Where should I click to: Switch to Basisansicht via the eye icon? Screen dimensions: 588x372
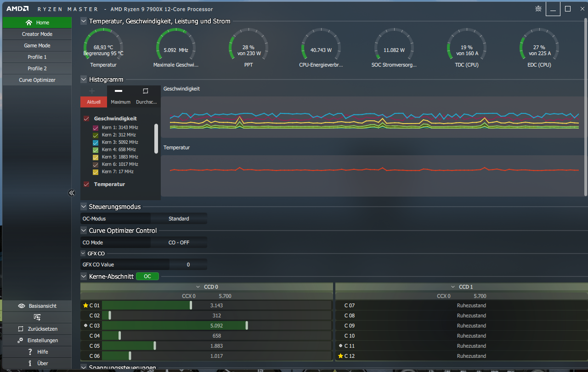21,306
